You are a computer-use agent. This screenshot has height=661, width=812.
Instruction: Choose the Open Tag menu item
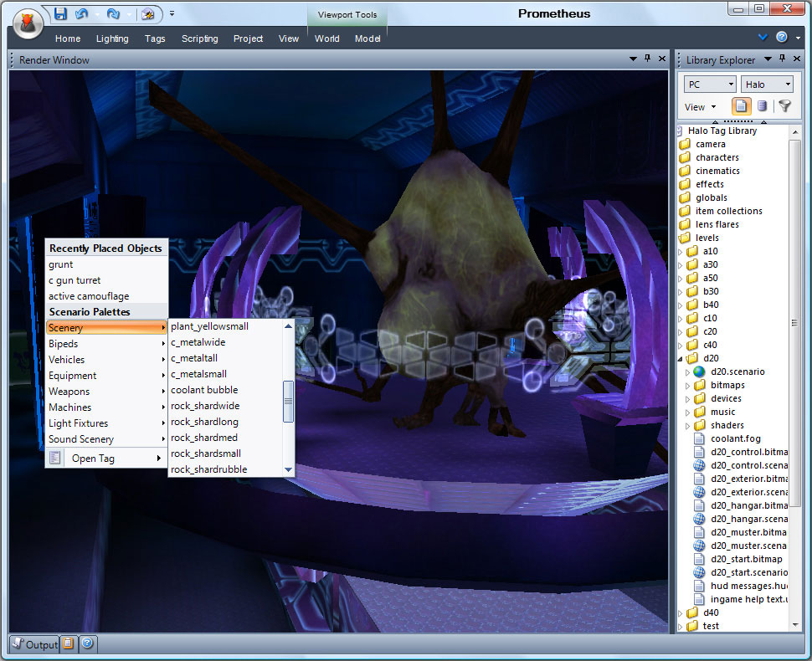click(106, 458)
